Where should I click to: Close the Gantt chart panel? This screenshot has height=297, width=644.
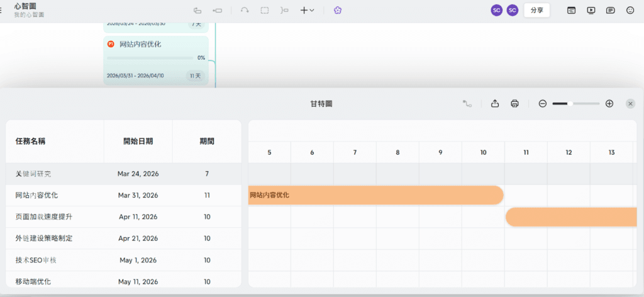click(630, 104)
